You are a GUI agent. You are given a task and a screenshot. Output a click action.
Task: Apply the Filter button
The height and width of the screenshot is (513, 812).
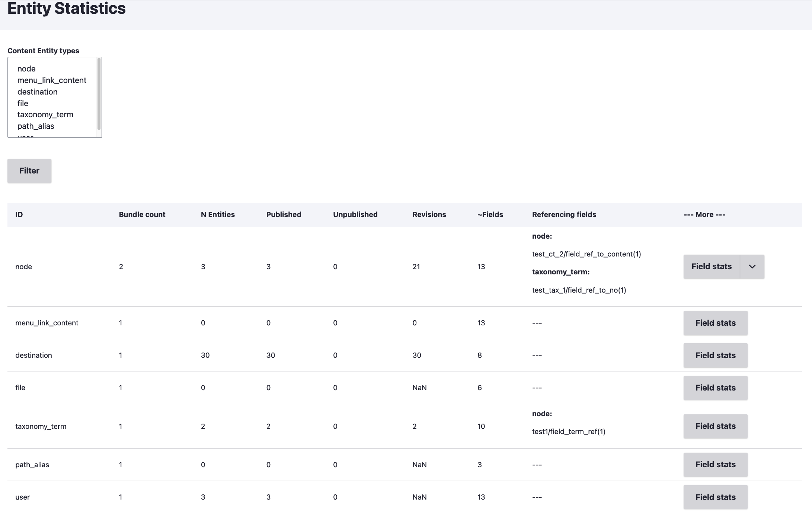29,171
